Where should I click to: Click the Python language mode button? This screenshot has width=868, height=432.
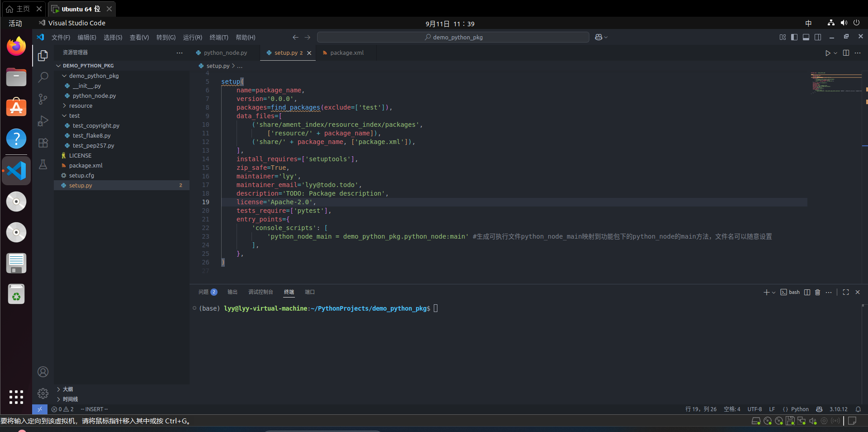(799, 409)
